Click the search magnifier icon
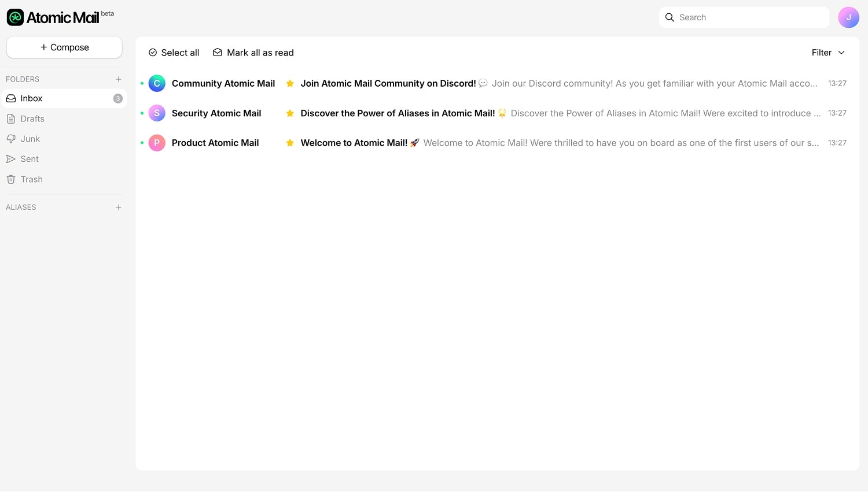This screenshot has height=492, width=868. coord(670,17)
